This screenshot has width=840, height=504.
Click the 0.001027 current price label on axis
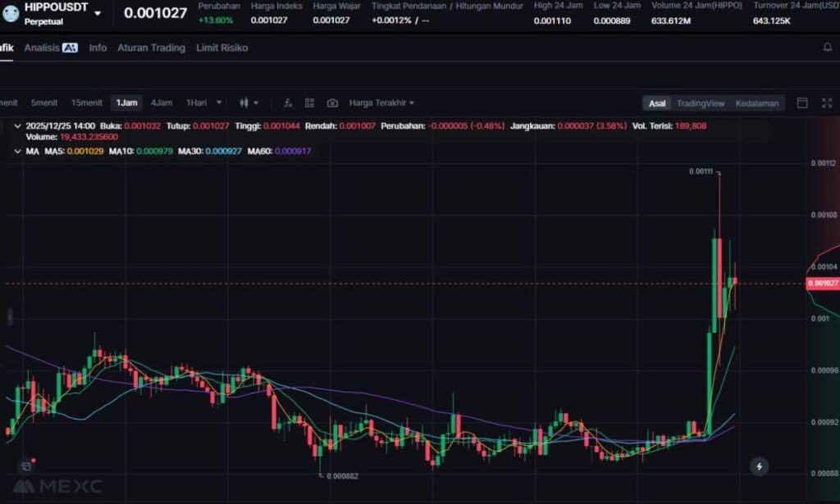pos(823,284)
